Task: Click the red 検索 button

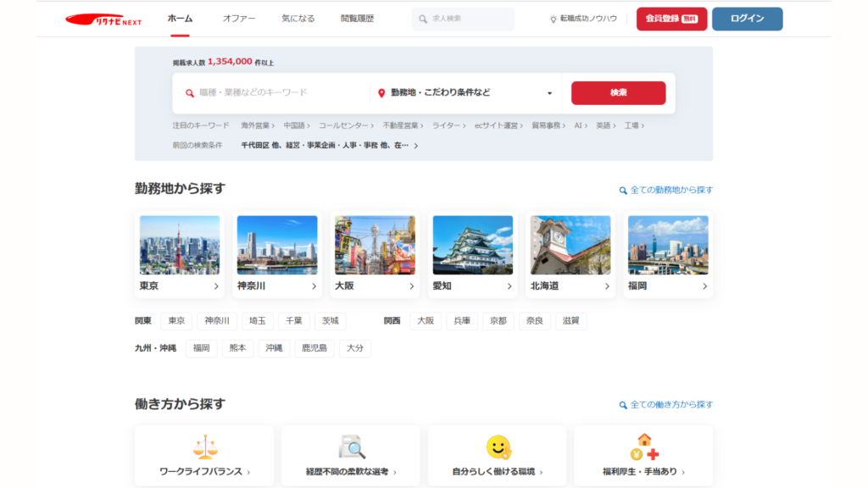Action: pyautogui.click(x=618, y=92)
